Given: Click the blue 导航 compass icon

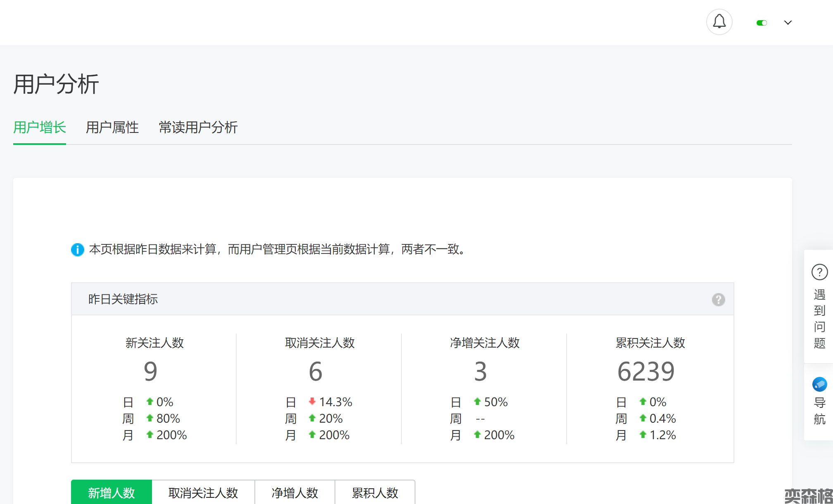Looking at the screenshot, I should 819,384.
